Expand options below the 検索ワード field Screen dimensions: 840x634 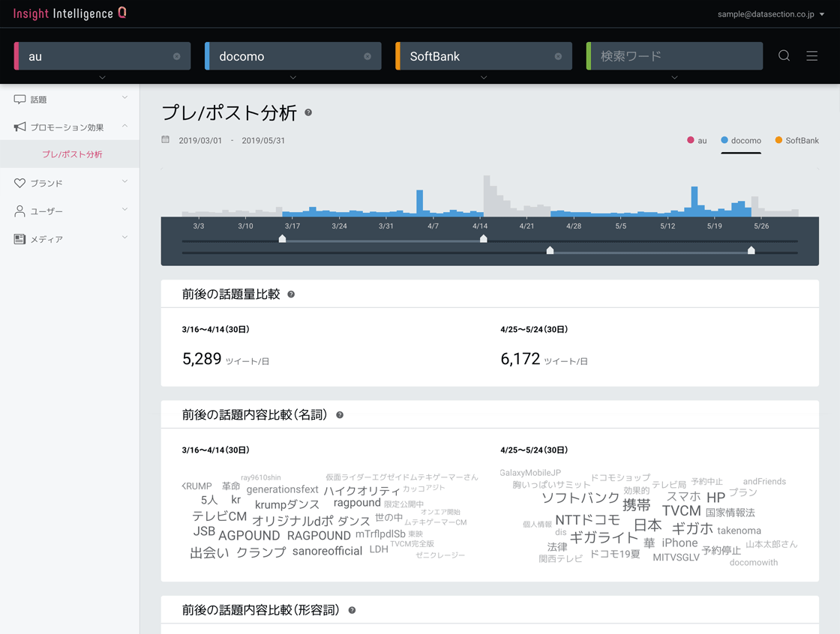pos(674,78)
